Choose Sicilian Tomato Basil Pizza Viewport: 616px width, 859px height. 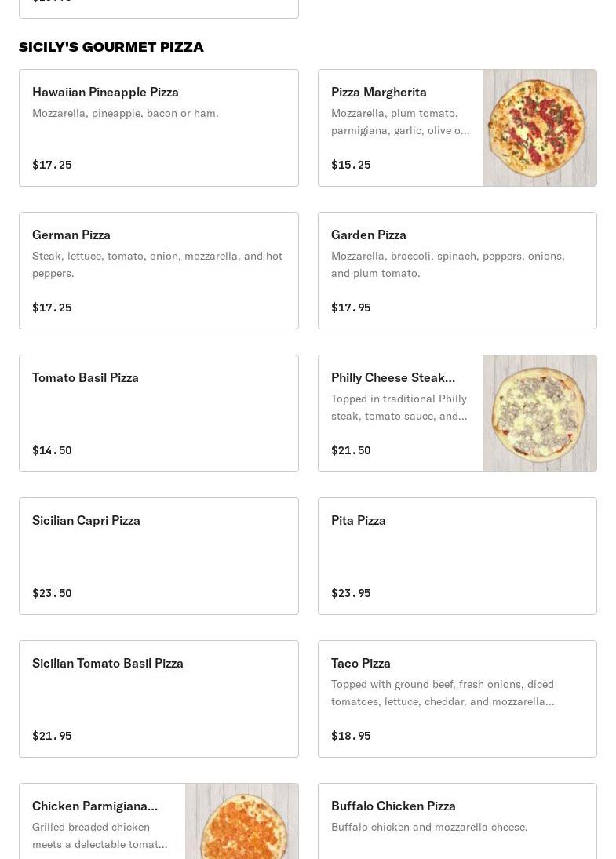click(159, 699)
